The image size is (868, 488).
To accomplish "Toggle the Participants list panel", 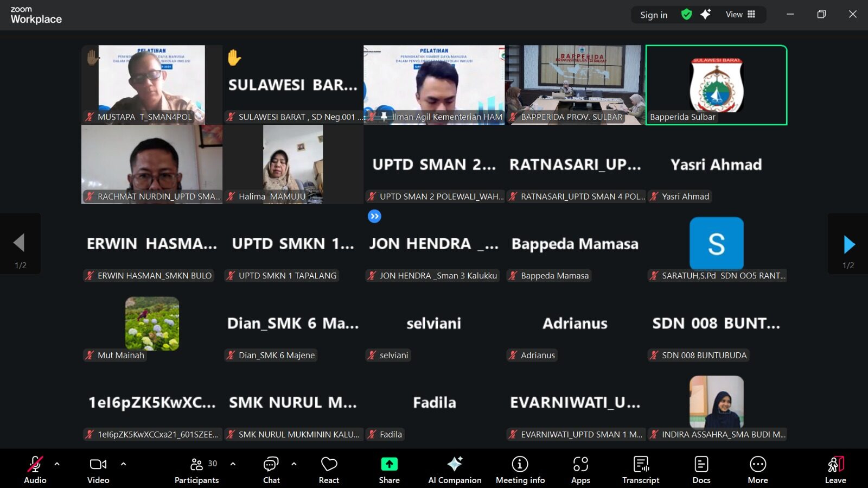I will coord(196,470).
